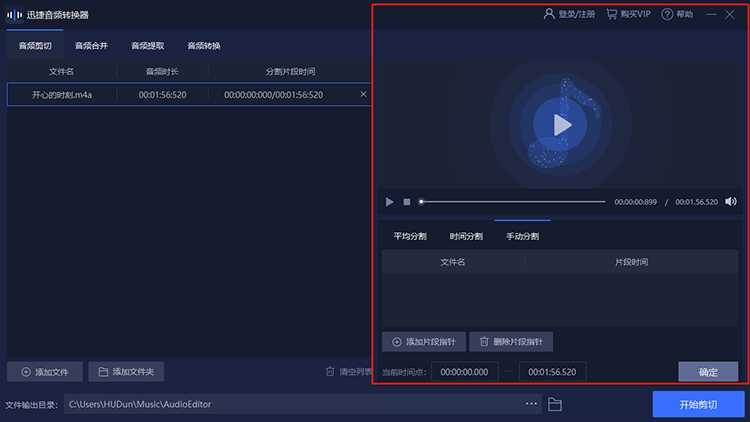Click the 文件名 header in segment table

452,262
